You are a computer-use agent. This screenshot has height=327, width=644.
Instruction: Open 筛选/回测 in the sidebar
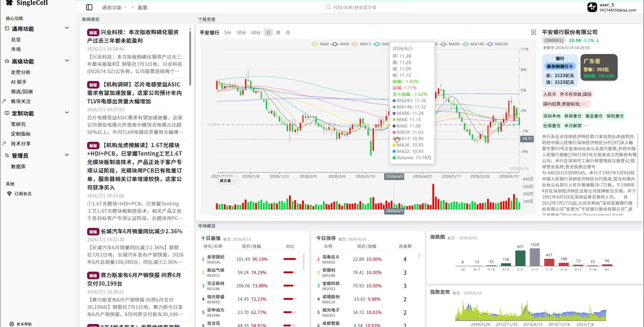tap(22, 91)
